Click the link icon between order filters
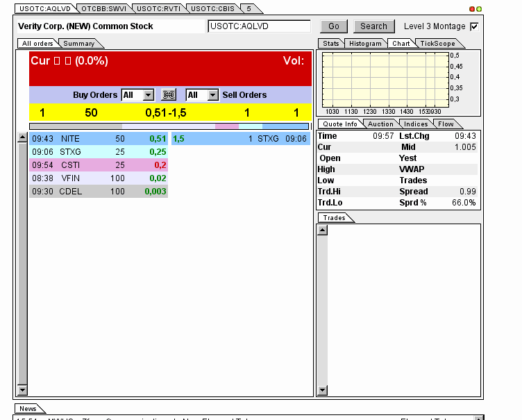Screen dimensions: 522x420 point(169,95)
